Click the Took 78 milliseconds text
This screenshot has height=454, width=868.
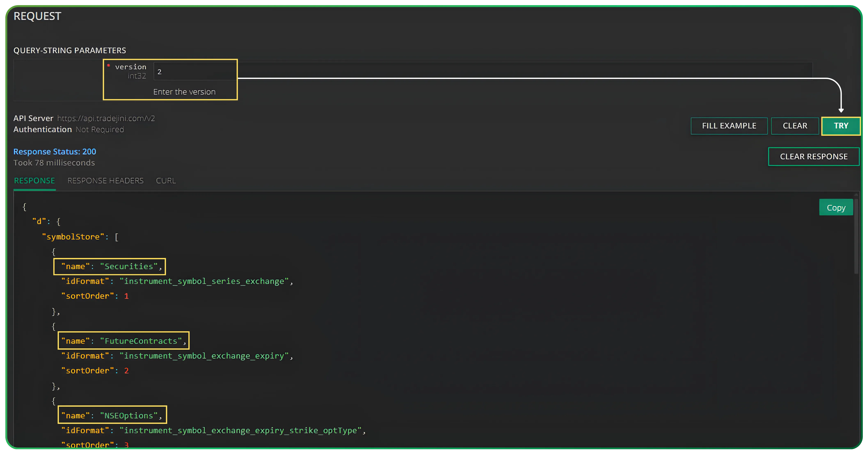[54, 162]
